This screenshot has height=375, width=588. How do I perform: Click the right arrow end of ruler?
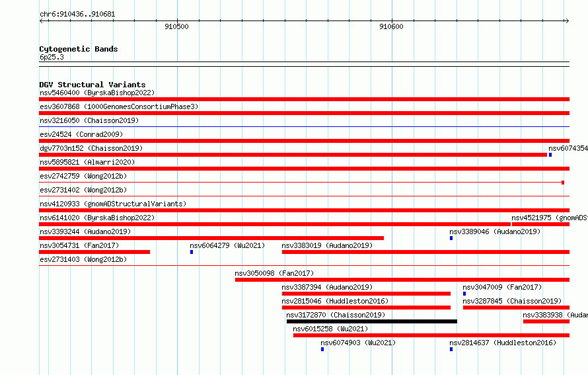coord(567,21)
